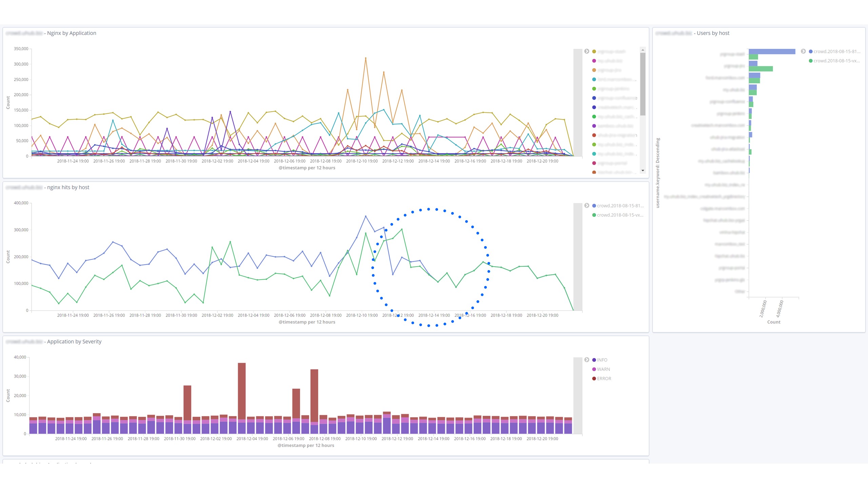This screenshot has height=488, width=868.
Task: Click the username.keyword: Descending axis label
Action: pyautogui.click(x=658, y=172)
